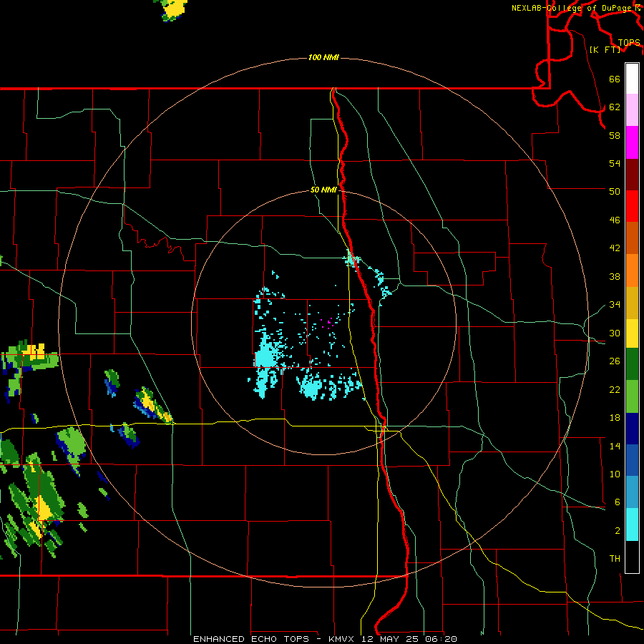Click the bright orange swatch beside the 38 label

(632, 270)
